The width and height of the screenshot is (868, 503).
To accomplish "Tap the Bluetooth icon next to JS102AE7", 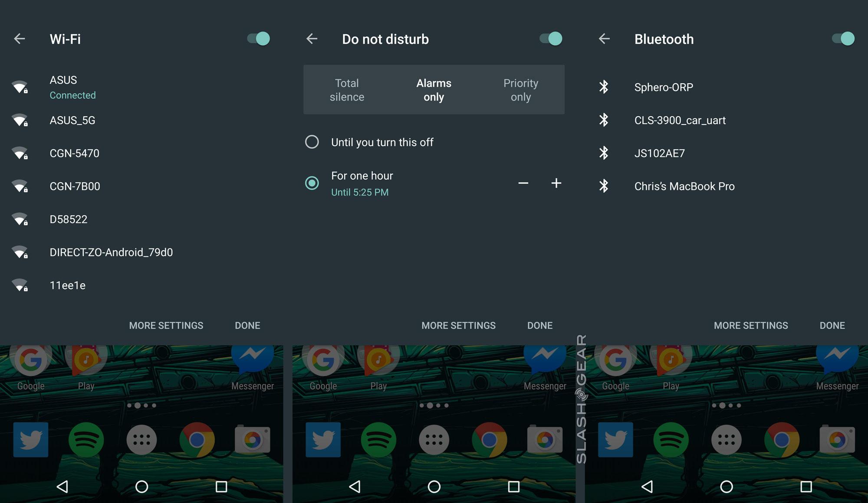I will click(604, 153).
